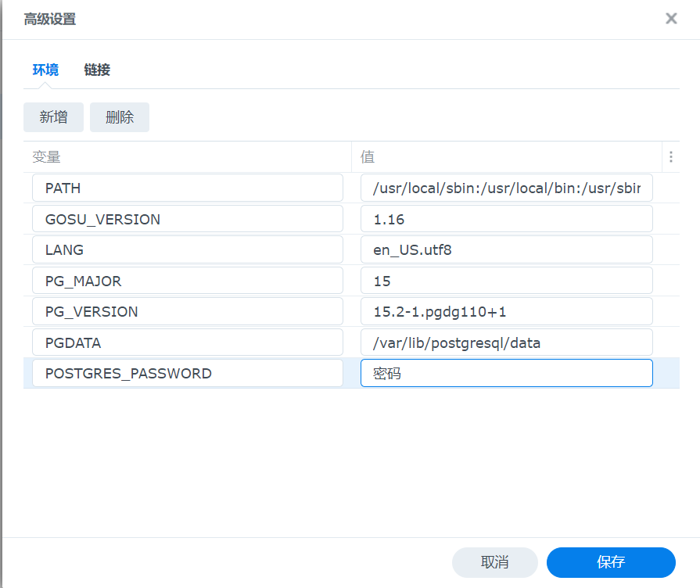Open the column options three-dot menu
The height and width of the screenshot is (588, 700).
670,157
